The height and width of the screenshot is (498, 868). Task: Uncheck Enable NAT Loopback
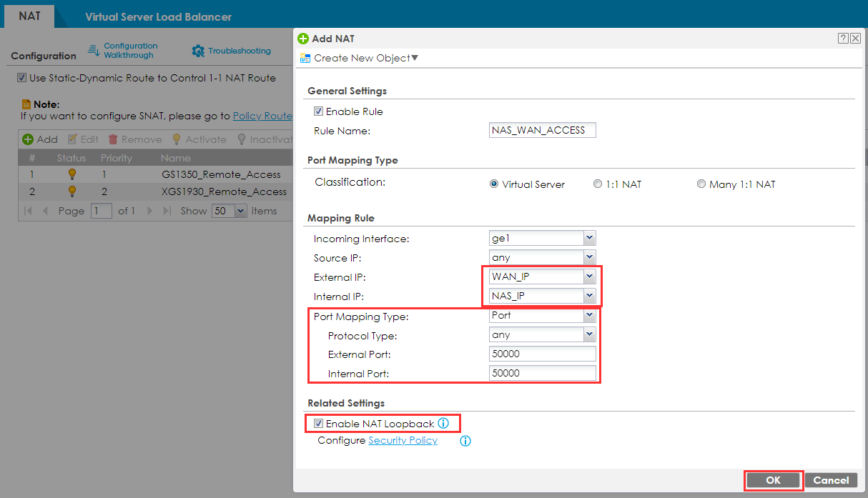point(318,424)
